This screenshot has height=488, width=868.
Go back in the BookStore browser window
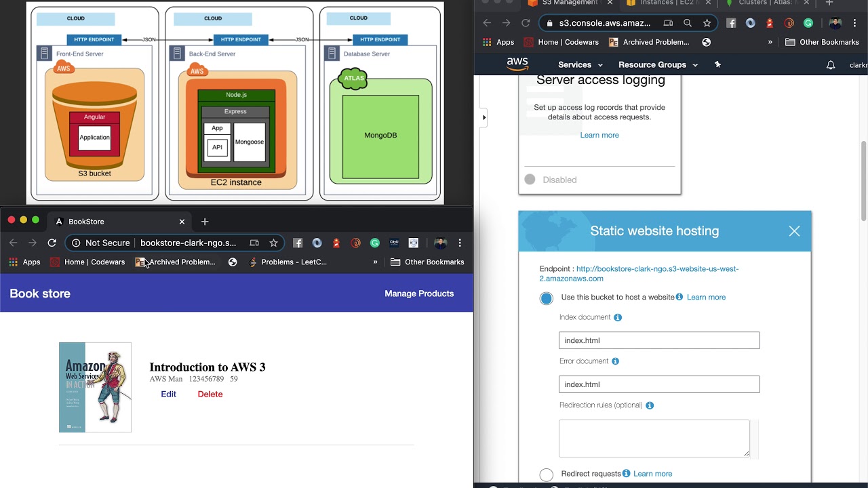pos(13,243)
